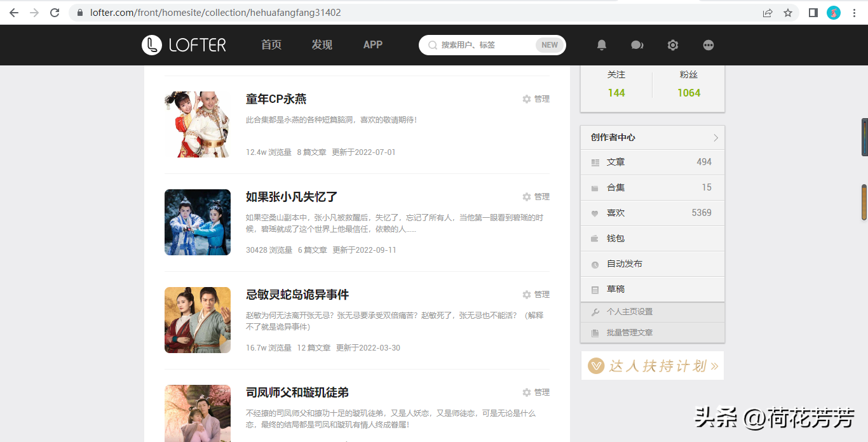Open the messages chat bubble icon
Image resolution: width=868 pixels, height=442 pixels.
pos(637,45)
